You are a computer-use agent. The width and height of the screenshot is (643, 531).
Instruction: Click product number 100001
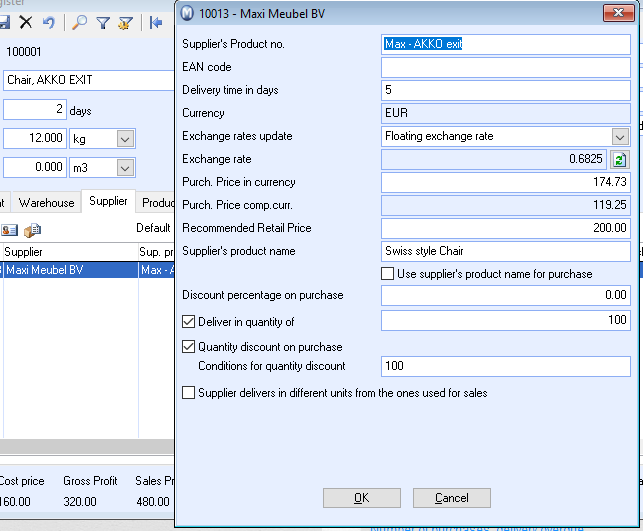(24, 52)
